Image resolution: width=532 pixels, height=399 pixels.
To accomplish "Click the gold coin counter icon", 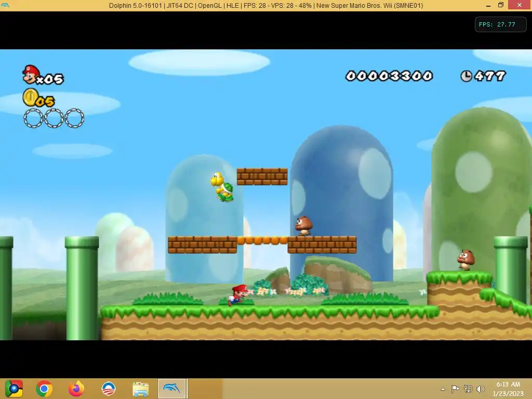I will 31,97.
